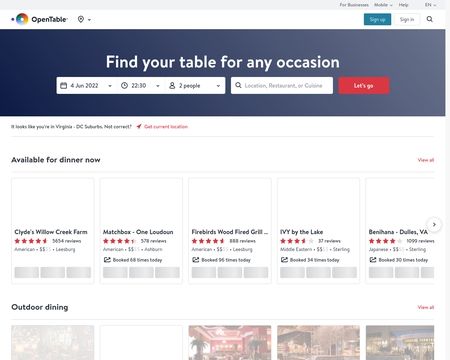Click the booked icon on Firebirds card
Viewport: 450px width, 360px height.
(196, 260)
